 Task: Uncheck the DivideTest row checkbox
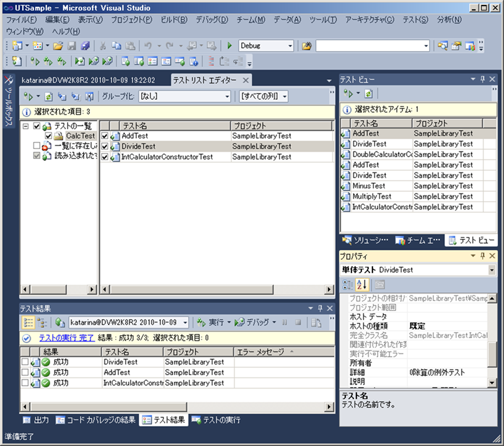[x=105, y=146]
